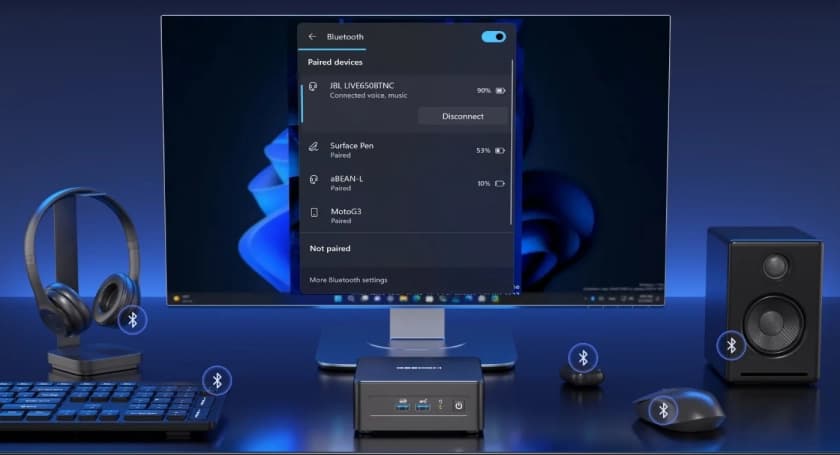Click the Bluetooth panel title

pyautogui.click(x=345, y=36)
